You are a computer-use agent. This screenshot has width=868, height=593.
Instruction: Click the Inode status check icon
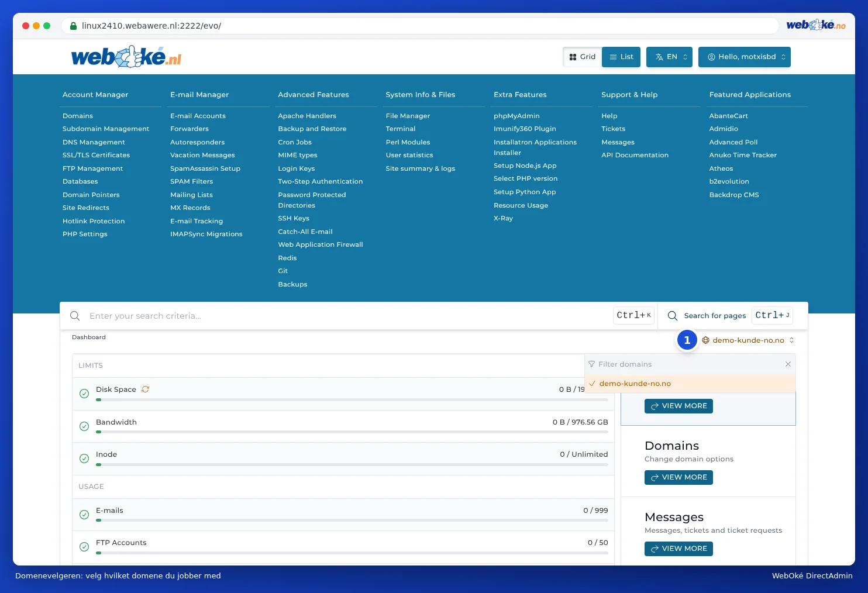click(x=84, y=458)
